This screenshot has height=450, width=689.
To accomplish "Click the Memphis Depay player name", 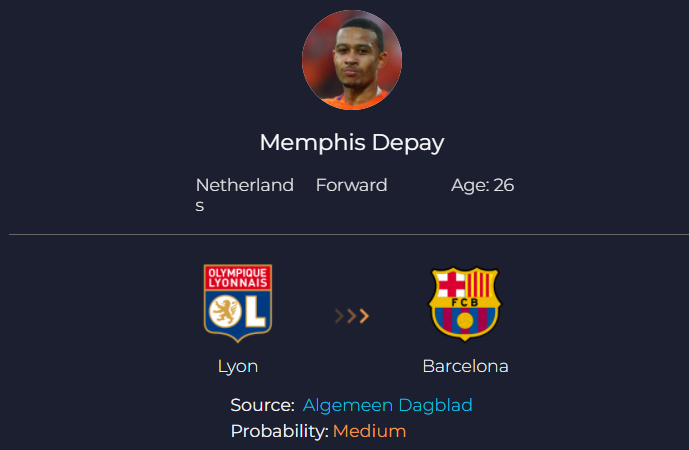I will tap(351, 142).
